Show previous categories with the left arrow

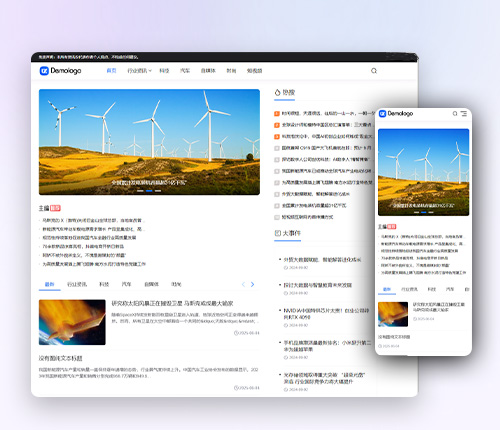(x=243, y=284)
